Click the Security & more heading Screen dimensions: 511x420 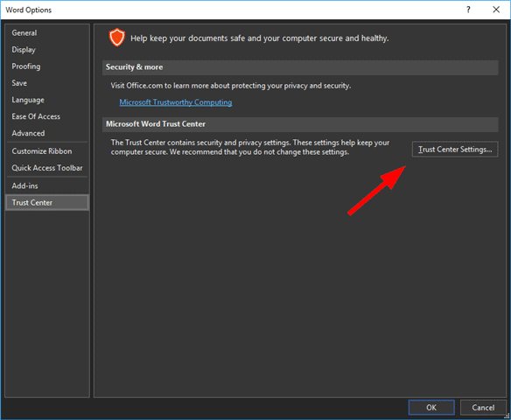(x=134, y=67)
